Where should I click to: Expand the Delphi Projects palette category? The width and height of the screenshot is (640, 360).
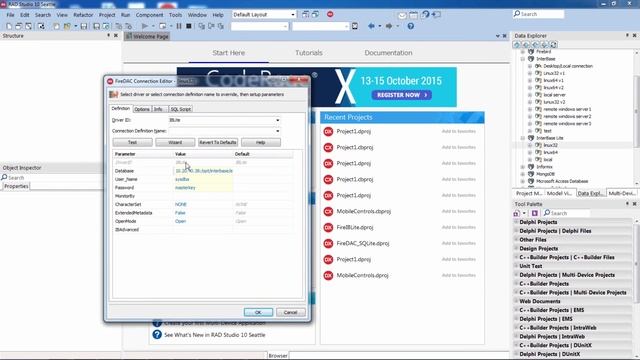pyautogui.click(x=516, y=222)
